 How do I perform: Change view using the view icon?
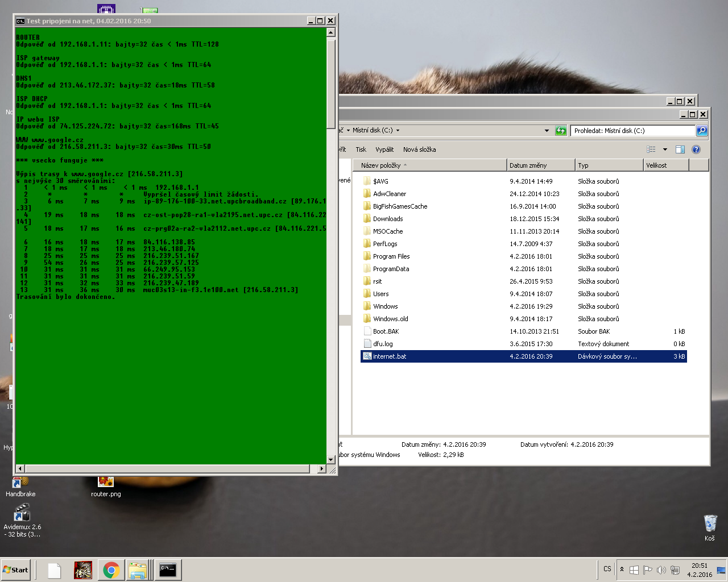[x=651, y=149]
